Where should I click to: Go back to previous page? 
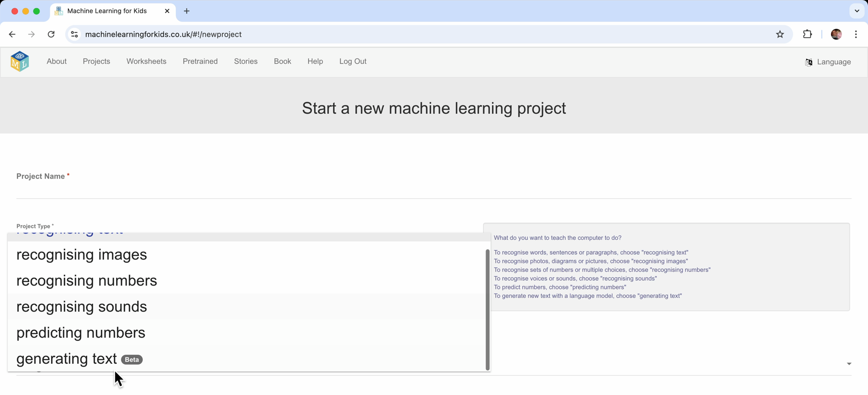pos(12,34)
